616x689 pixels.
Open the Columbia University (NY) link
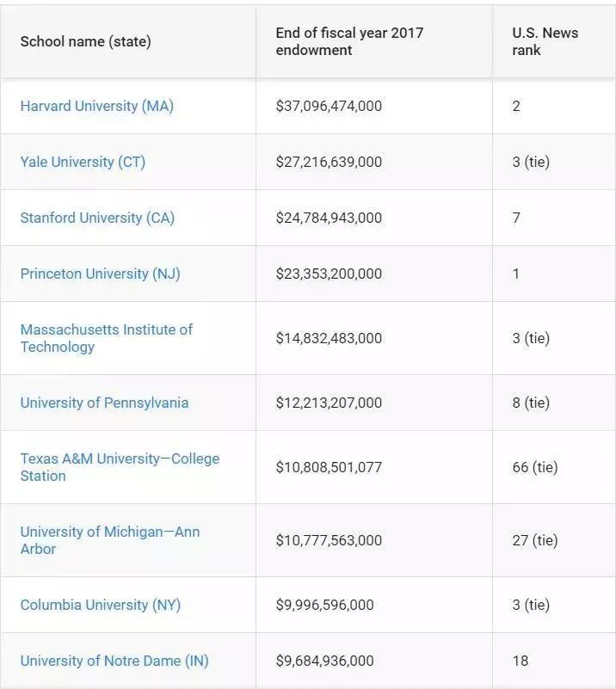100,606
